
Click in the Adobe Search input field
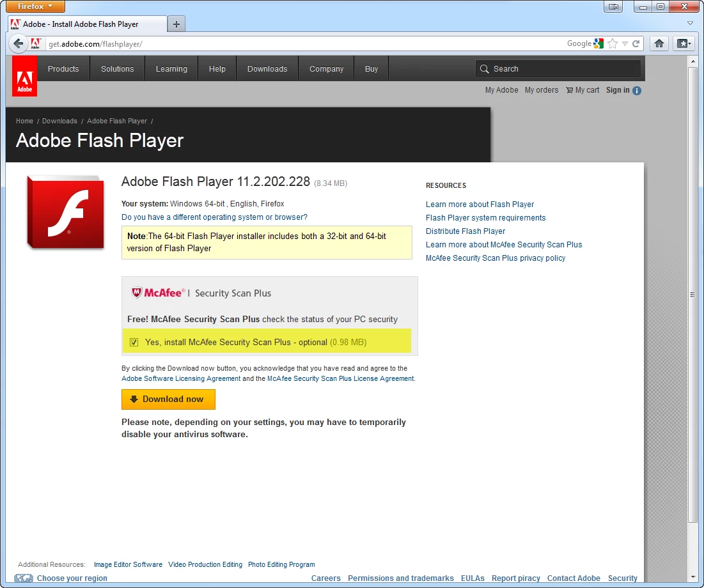(x=558, y=68)
